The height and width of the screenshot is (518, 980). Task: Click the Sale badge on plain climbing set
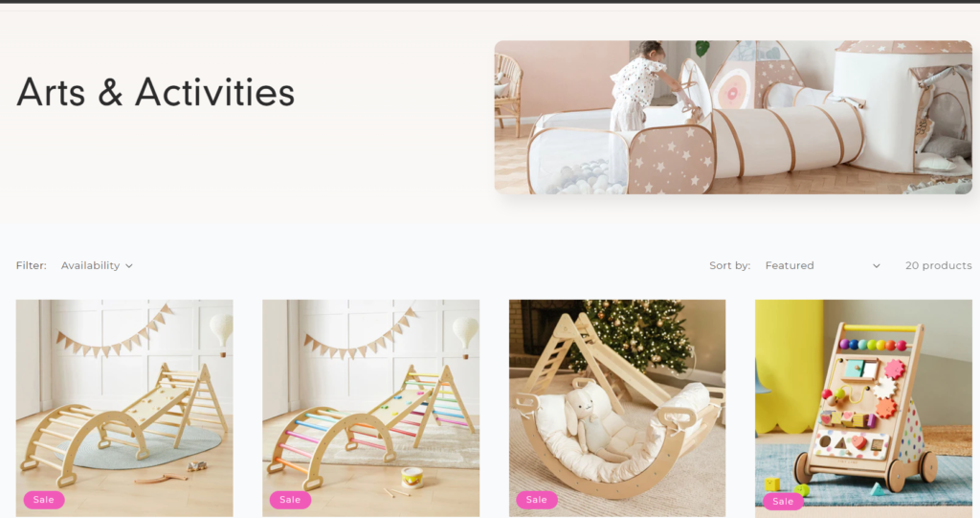[x=44, y=499]
